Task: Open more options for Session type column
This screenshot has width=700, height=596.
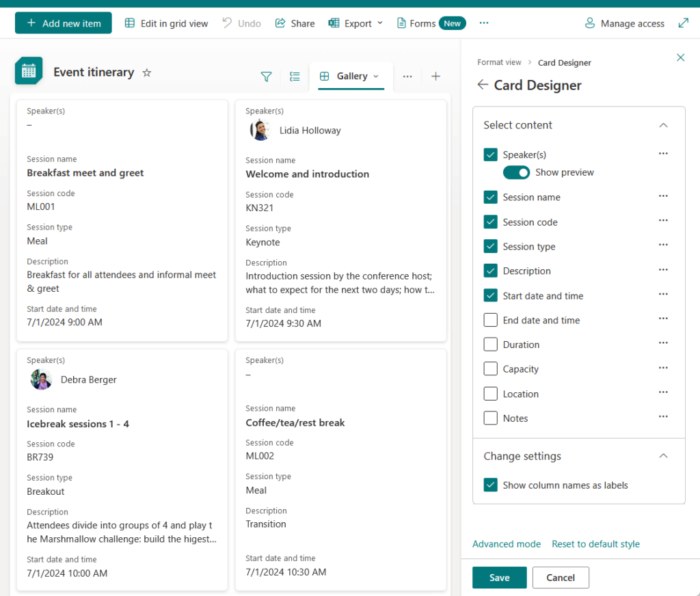Action: (663, 245)
